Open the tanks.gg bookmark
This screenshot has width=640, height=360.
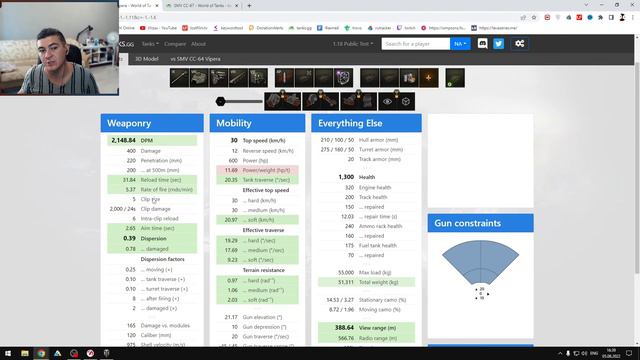tap(300, 28)
